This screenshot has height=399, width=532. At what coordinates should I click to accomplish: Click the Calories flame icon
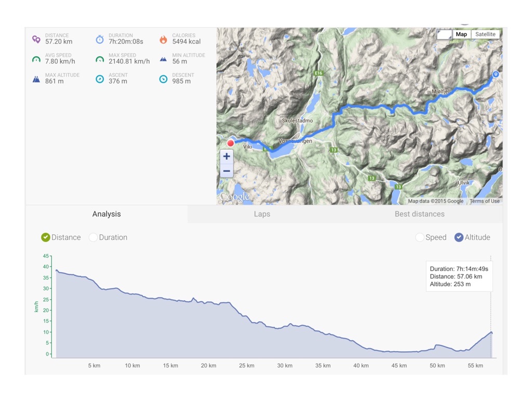[x=163, y=39]
